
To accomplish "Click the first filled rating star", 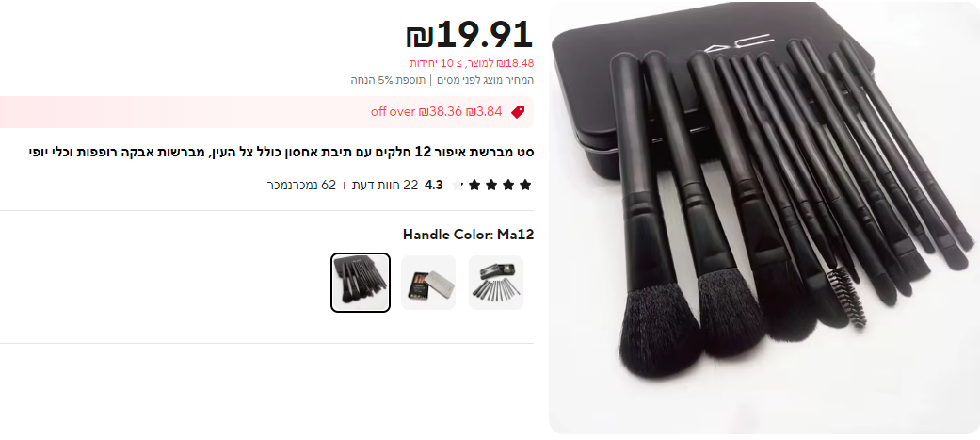I will click(x=525, y=185).
